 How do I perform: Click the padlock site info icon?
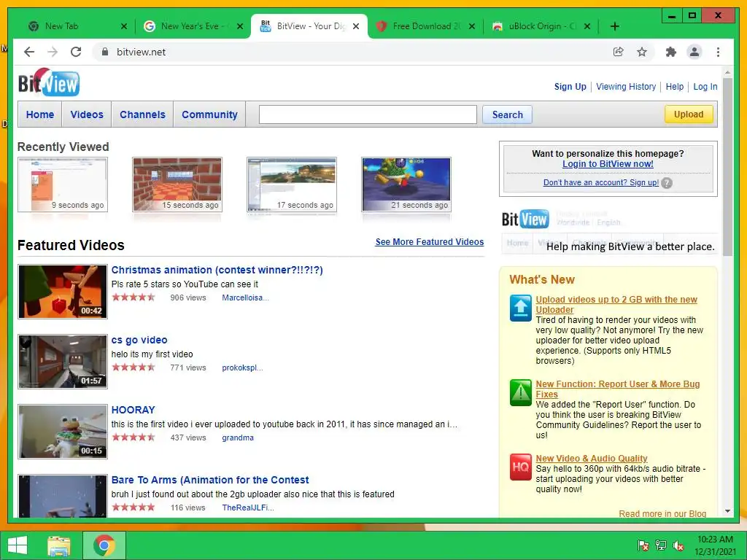pyautogui.click(x=105, y=52)
